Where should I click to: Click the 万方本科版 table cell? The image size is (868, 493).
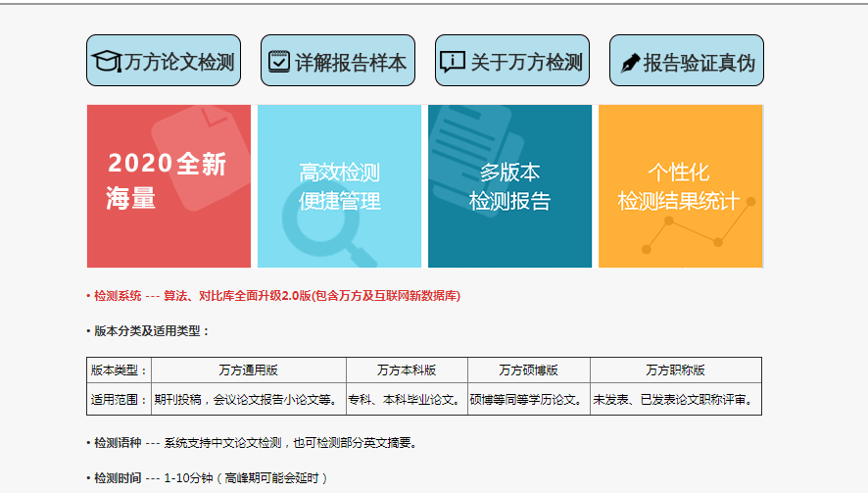click(407, 370)
